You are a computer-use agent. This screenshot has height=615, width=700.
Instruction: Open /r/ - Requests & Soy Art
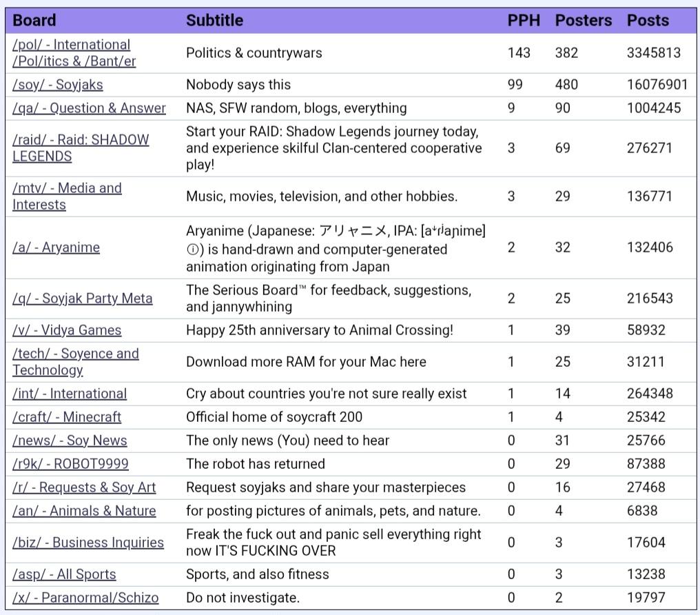pyautogui.click(x=84, y=487)
